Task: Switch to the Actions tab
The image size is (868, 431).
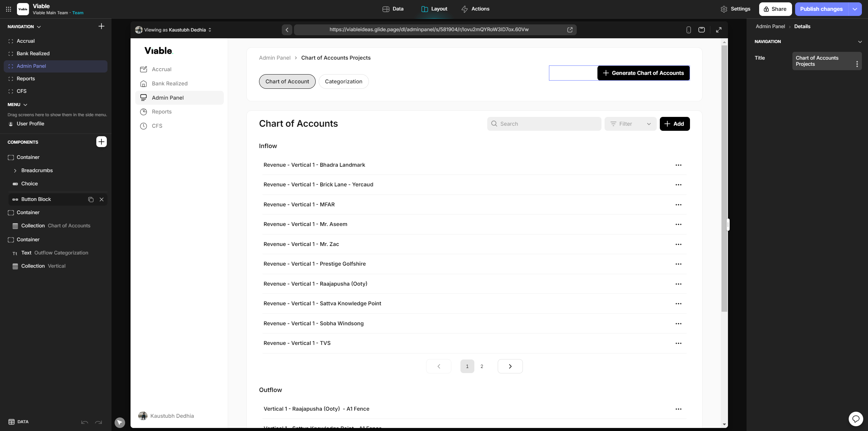Action: point(475,9)
